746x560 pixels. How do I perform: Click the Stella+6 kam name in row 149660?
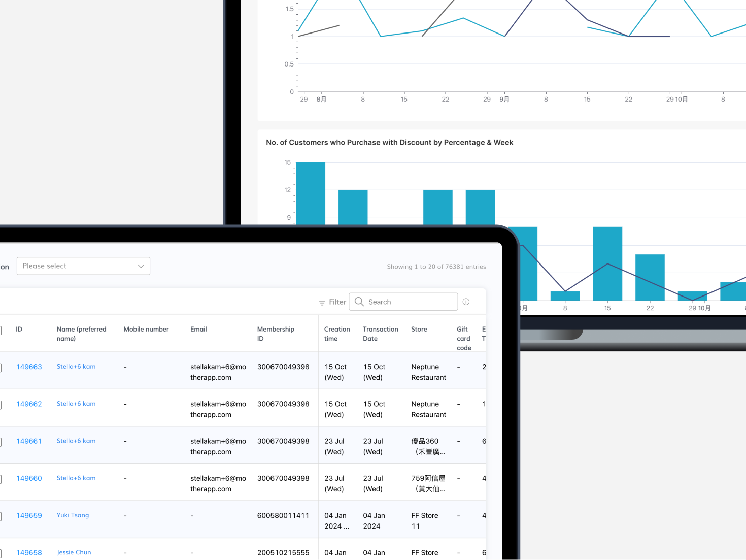tap(76, 478)
